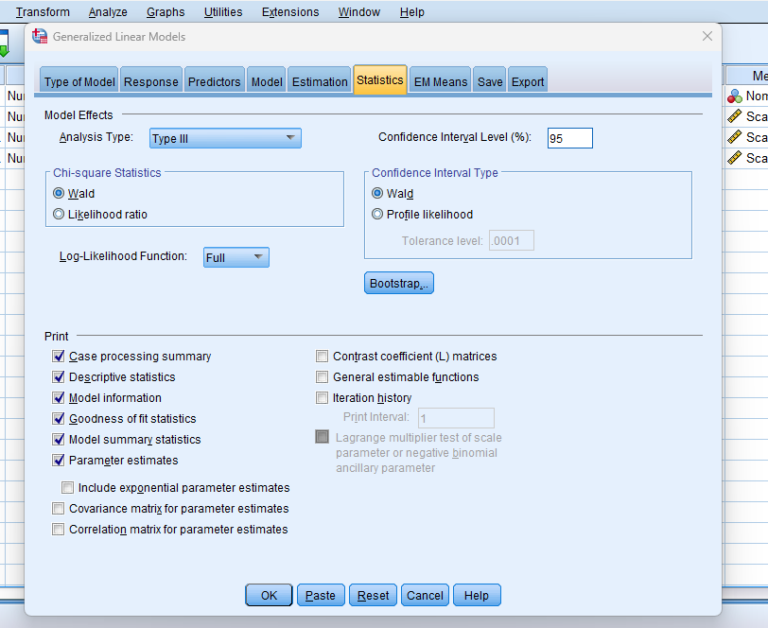The image size is (768, 628).
Task: Switch to the Estimation tab
Action: [319, 81]
